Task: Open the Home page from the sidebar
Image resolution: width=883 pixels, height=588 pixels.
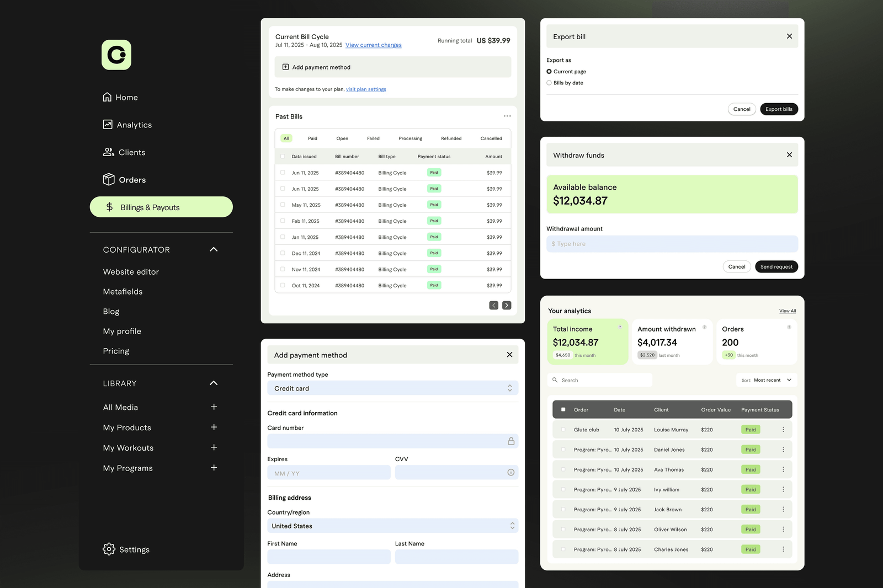Action: click(x=108, y=97)
